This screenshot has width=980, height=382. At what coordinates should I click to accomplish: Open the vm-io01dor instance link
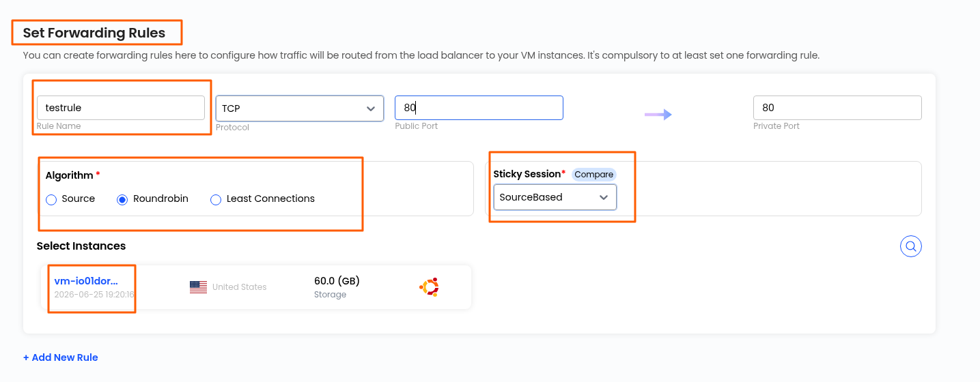coord(86,281)
